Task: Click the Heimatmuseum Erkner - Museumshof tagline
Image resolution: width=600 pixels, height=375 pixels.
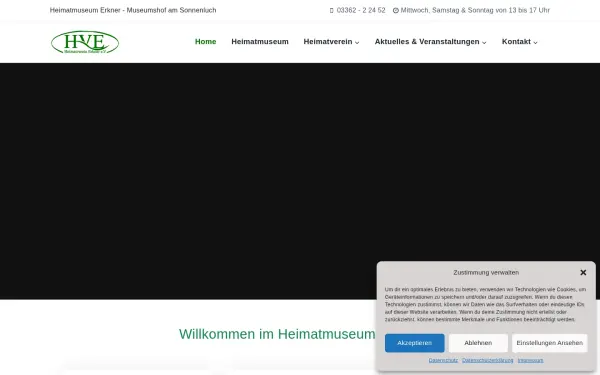Action: point(133,10)
